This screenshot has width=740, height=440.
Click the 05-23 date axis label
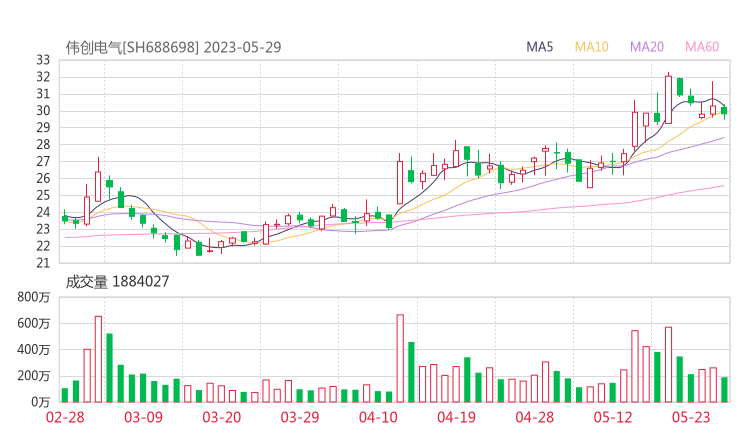pyautogui.click(x=691, y=417)
